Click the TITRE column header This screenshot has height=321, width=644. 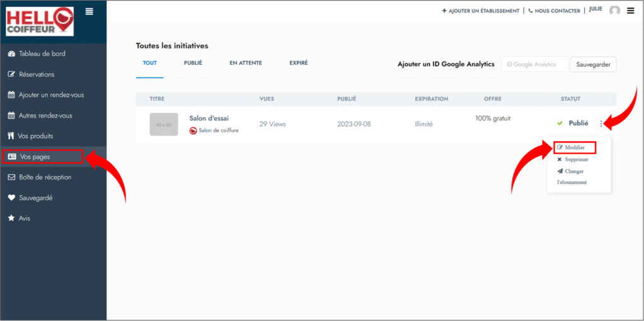[157, 99]
